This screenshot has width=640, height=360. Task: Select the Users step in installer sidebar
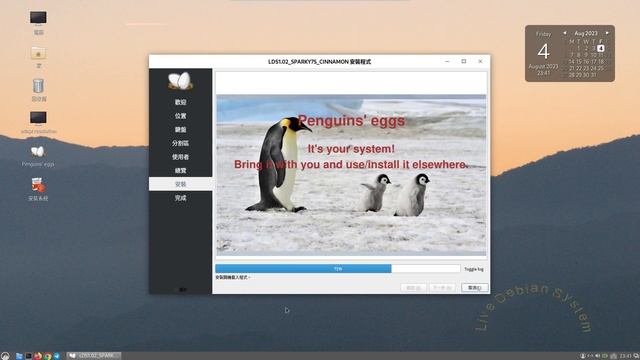[180, 157]
